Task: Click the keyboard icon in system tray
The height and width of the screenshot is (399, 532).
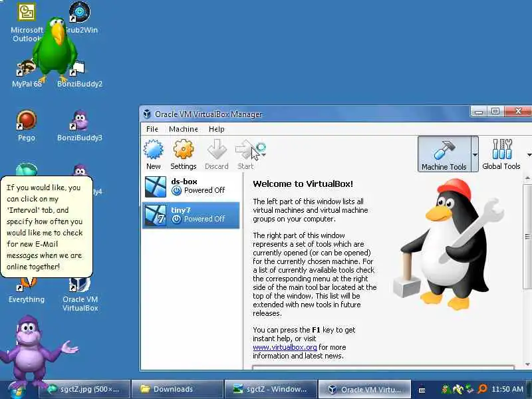Action: [422, 390]
